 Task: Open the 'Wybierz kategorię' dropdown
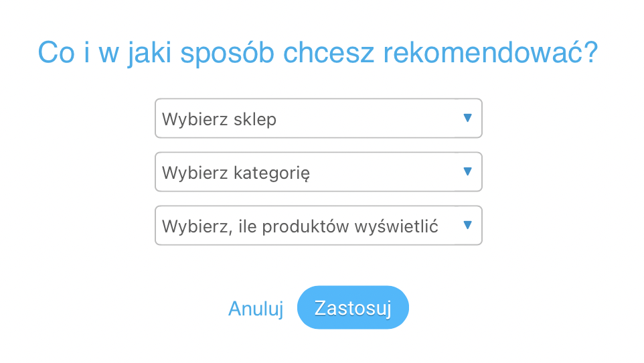point(318,172)
